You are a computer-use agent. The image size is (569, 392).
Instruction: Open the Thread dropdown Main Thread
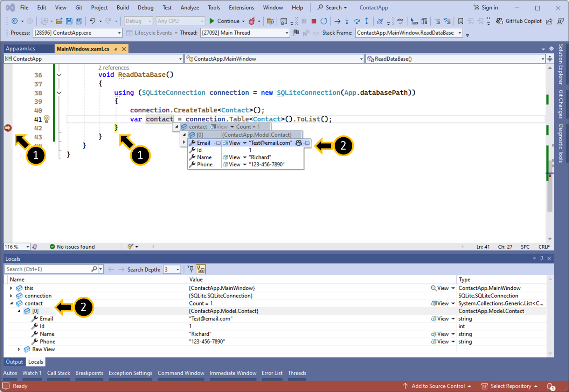point(245,33)
